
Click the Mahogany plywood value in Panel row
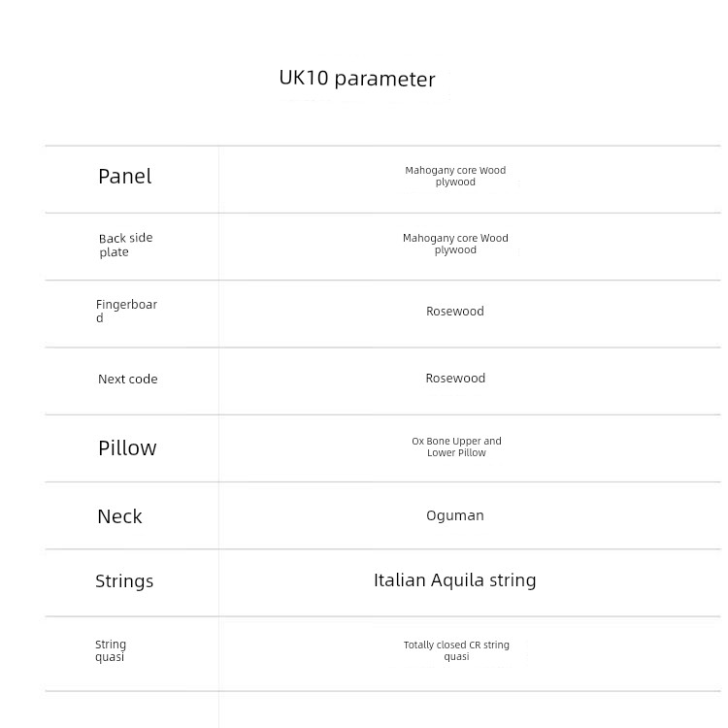click(455, 176)
